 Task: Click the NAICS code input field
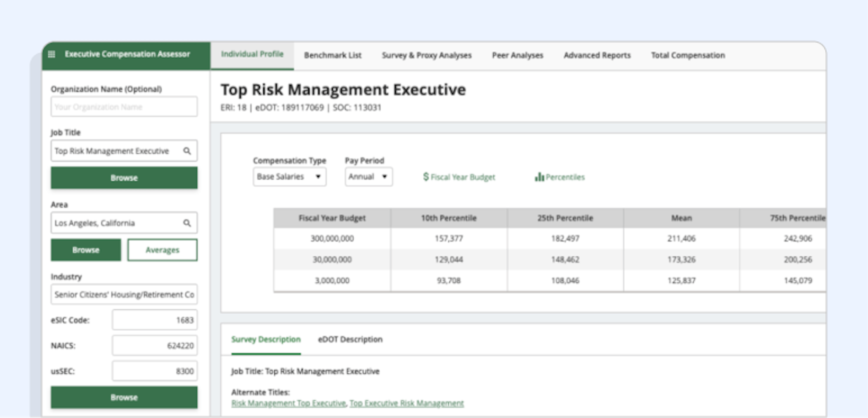click(x=155, y=346)
